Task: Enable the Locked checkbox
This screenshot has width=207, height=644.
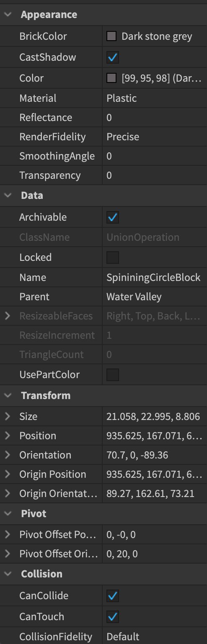Action: tap(113, 258)
